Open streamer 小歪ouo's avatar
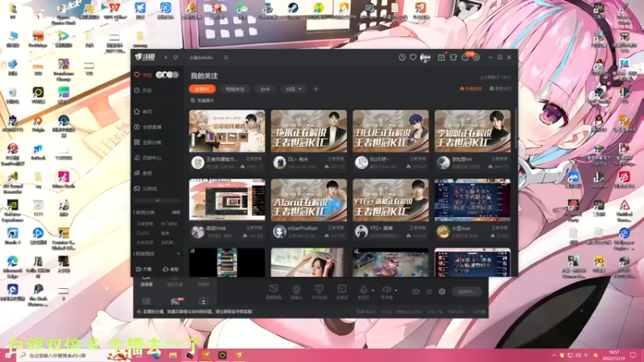This screenshot has height=362, width=644. (x=443, y=232)
